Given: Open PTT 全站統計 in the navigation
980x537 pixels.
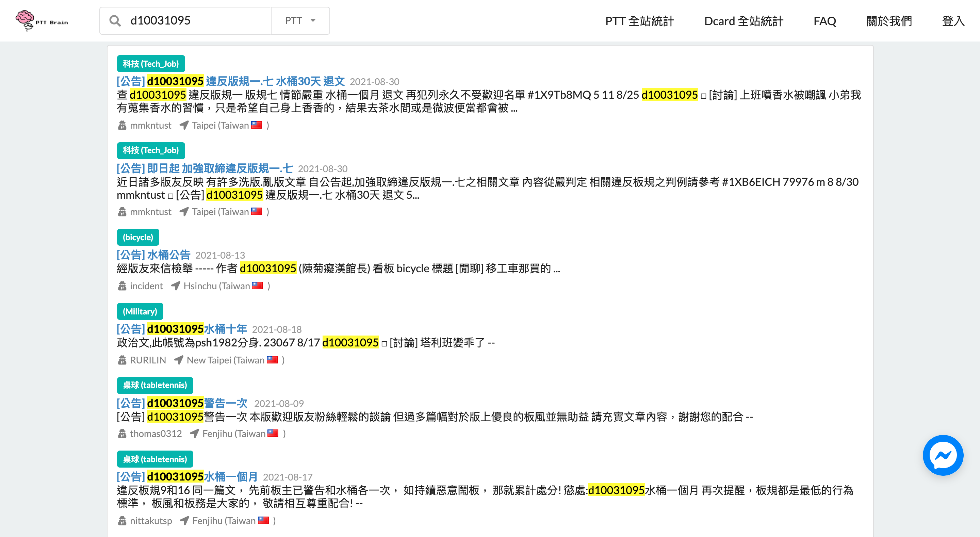Looking at the screenshot, I should click(x=639, y=21).
